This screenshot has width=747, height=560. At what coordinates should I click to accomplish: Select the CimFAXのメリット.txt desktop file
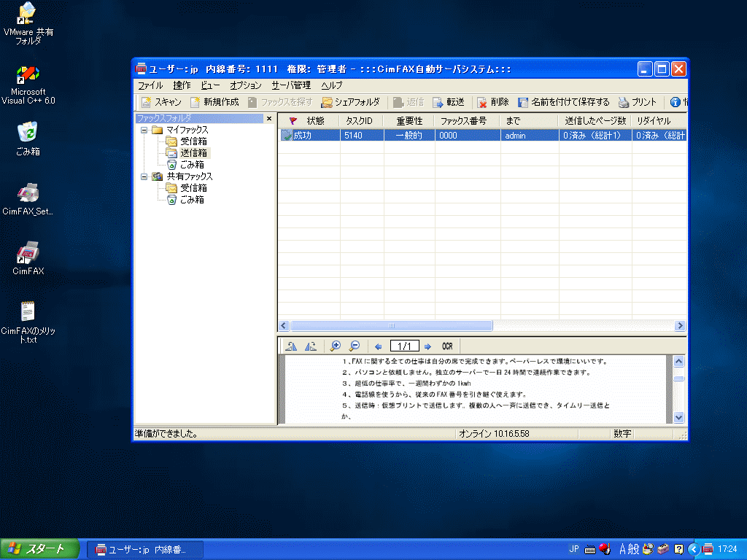(28, 322)
